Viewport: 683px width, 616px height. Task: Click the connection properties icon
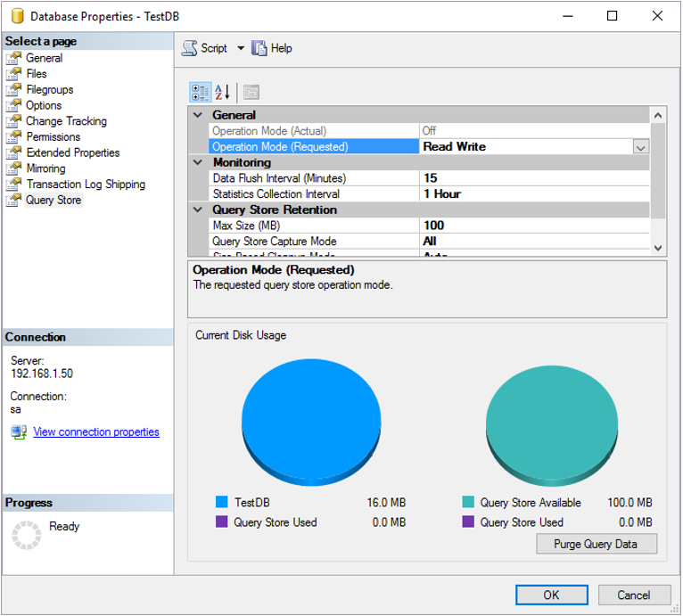pos(20,432)
